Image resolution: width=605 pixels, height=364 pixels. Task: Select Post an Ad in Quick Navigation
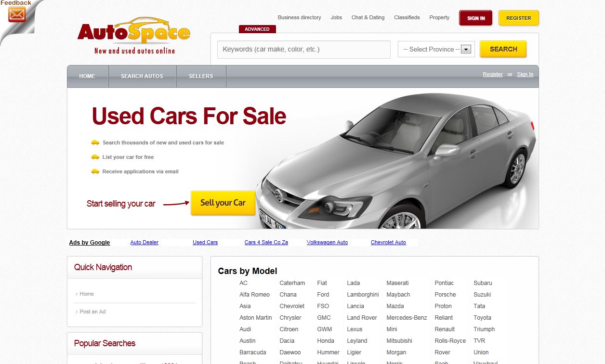click(x=92, y=312)
